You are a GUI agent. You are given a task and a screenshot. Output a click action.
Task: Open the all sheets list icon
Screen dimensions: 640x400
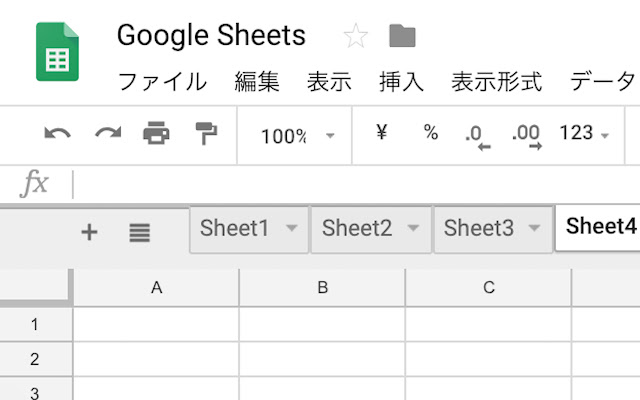139,233
